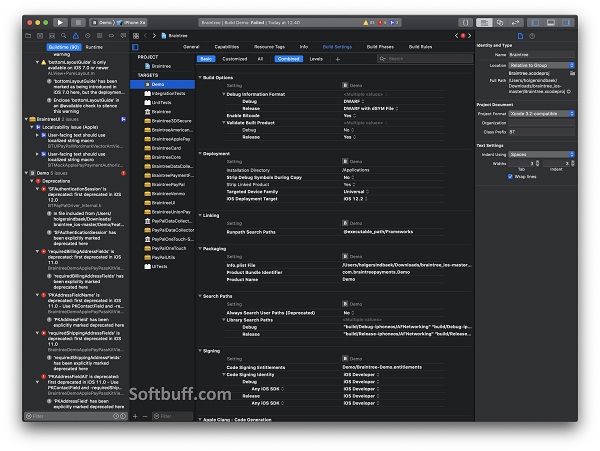Image resolution: width=600 pixels, height=451 pixels.
Task: Open the Project navigator folder icon
Action: coord(28,36)
